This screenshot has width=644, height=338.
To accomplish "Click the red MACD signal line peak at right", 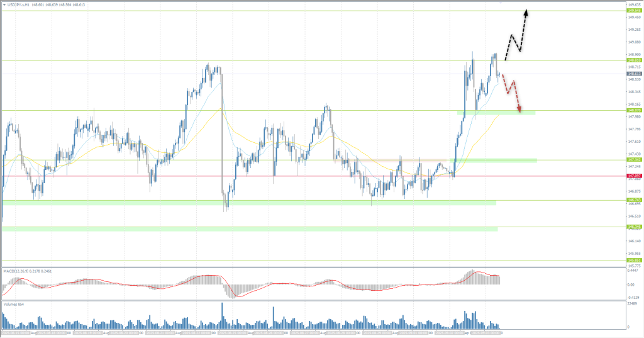I will (x=478, y=273).
